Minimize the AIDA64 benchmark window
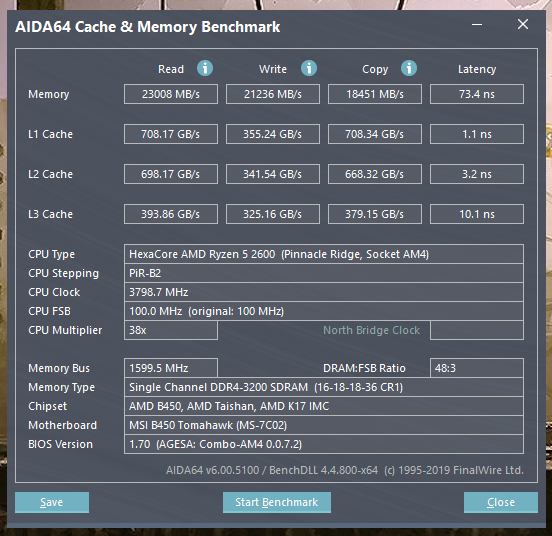The height and width of the screenshot is (536, 552). tap(477, 25)
